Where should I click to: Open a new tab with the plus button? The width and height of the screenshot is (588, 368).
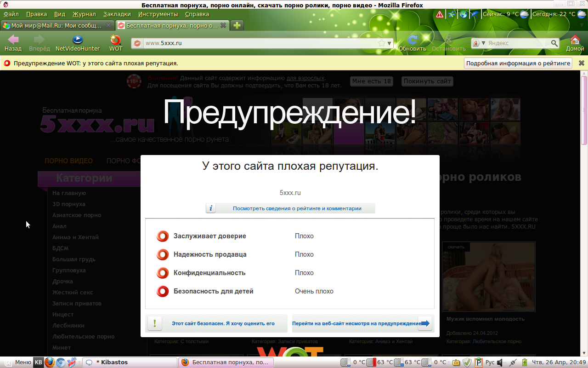[237, 25]
